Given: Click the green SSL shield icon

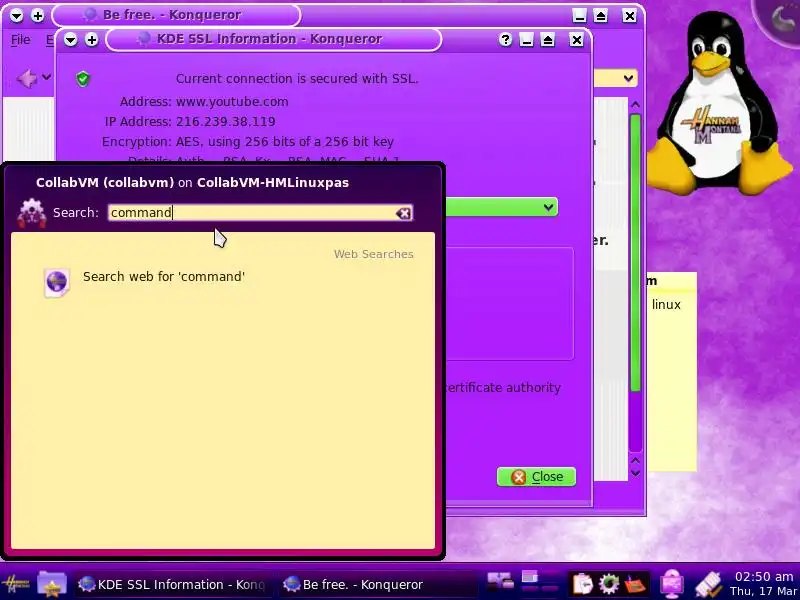Looking at the screenshot, I should 83,79.
